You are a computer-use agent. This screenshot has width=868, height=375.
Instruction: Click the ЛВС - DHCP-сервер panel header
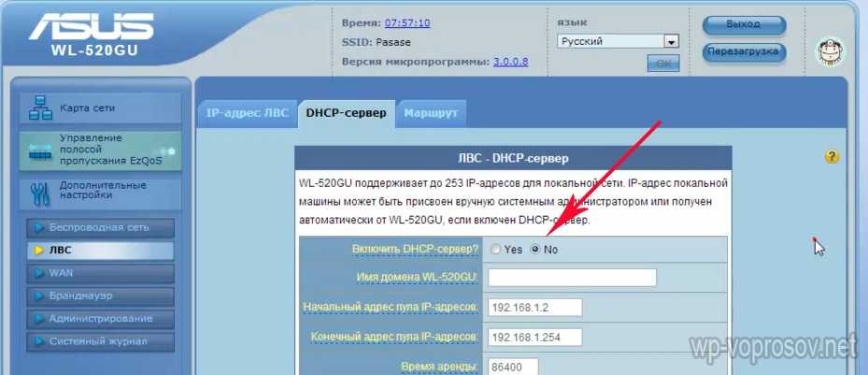tap(513, 158)
